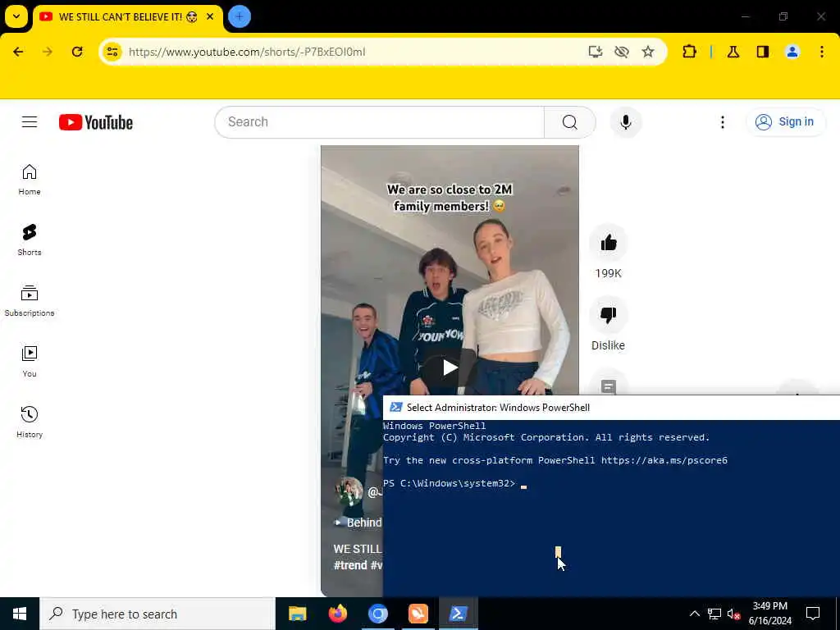Viewport: 840px width, 630px height.
Task: Expand YouTube hamburger guide menu
Action: pyautogui.click(x=30, y=122)
